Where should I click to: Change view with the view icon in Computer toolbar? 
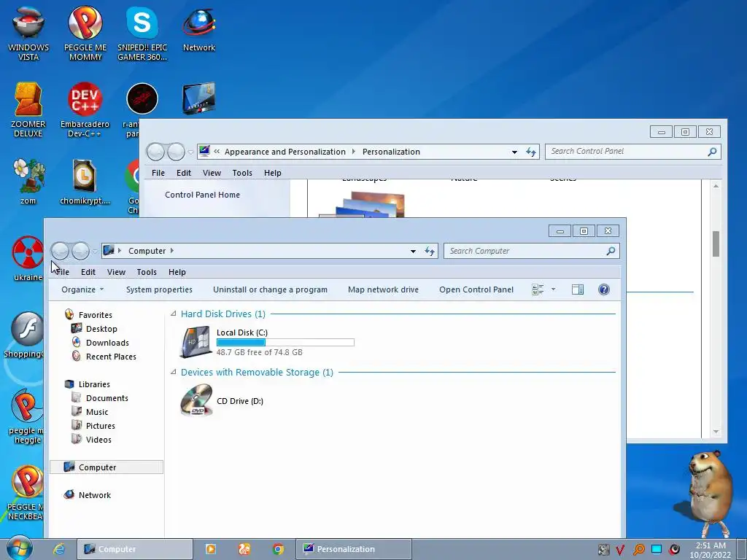point(538,289)
